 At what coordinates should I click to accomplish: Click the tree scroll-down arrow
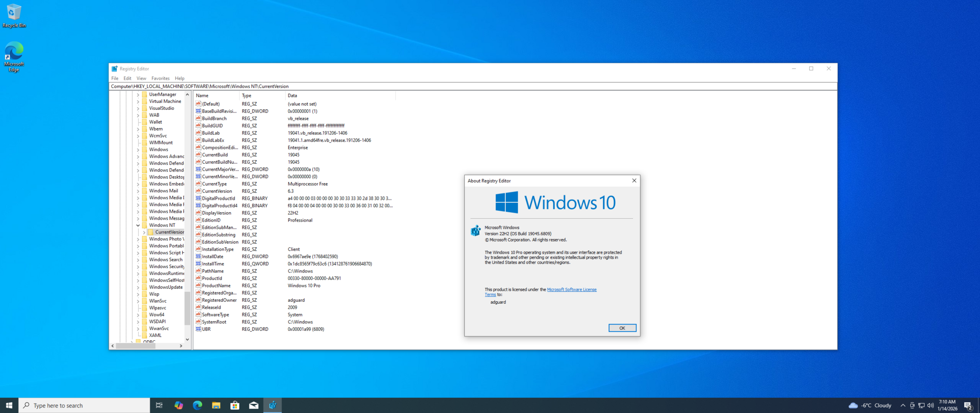187,340
